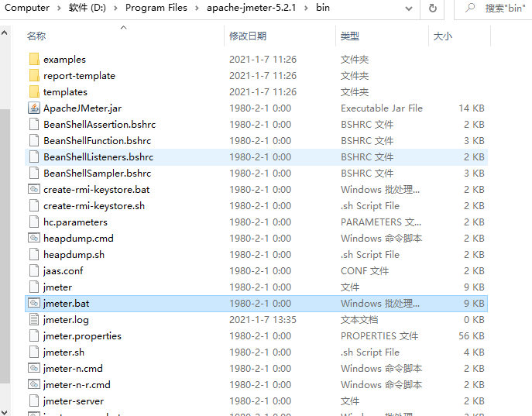Click the folder name templates
This screenshot has height=416, width=532.
point(65,92)
